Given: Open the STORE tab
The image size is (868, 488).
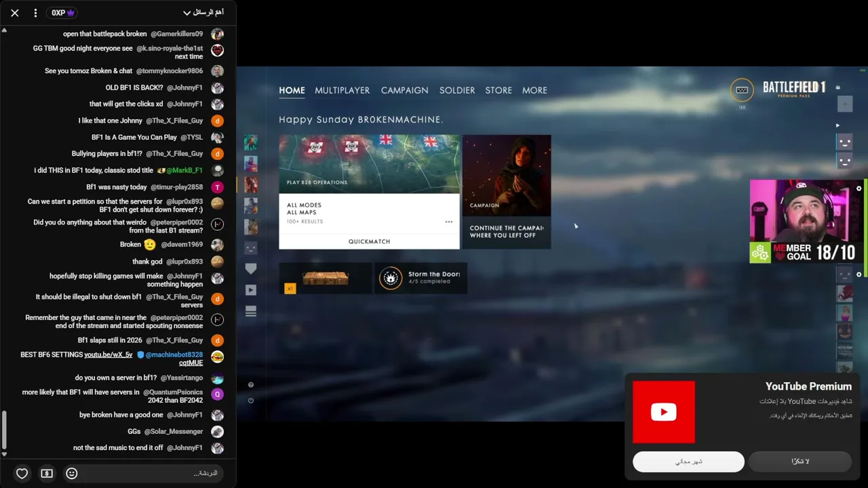Looking at the screenshot, I should pos(498,90).
